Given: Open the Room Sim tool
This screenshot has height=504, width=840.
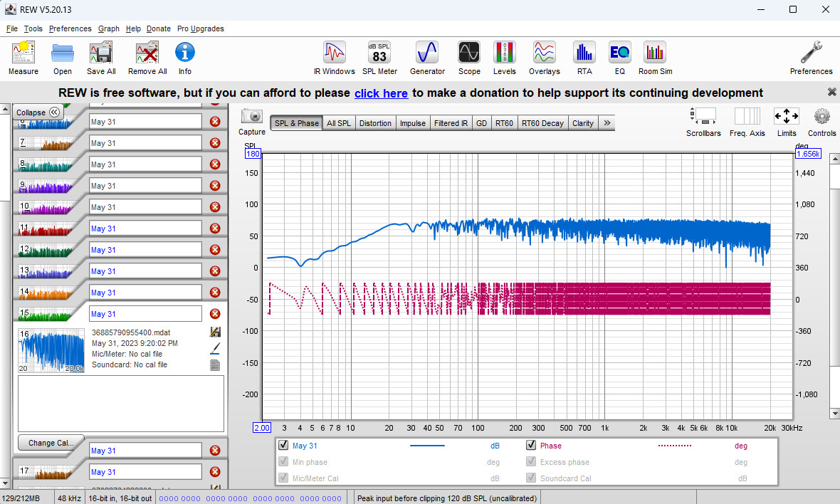Looking at the screenshot, I should coord(655,53).
